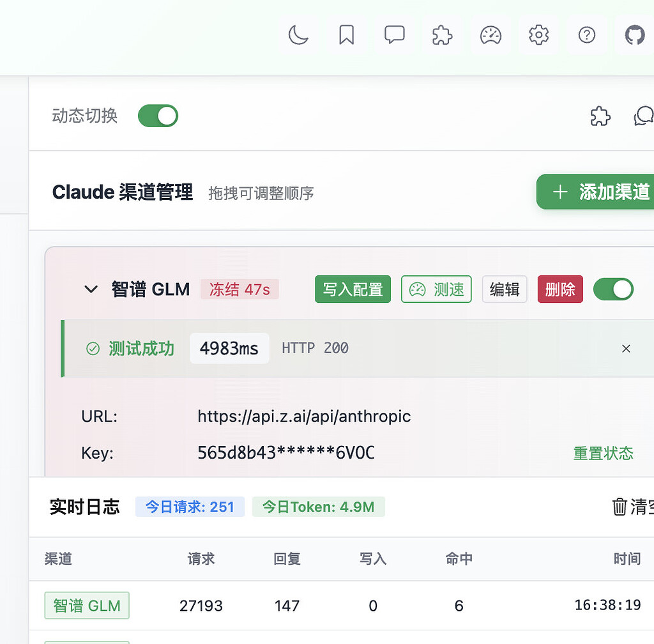Open the chat bubble icon in header
The image size is (654, 644).
coord(394,35)
